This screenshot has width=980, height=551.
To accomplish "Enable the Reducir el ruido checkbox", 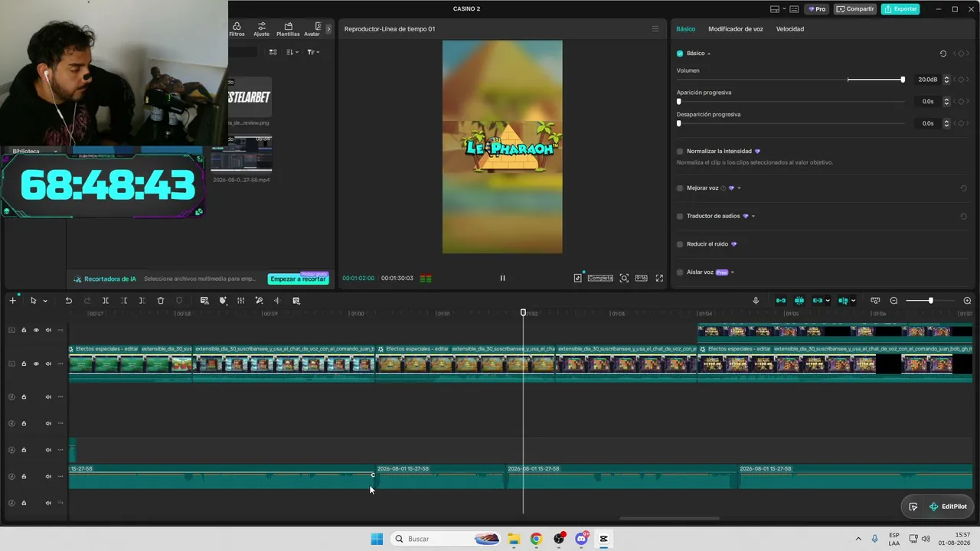I will pyautogui.click(x=680, y=244).
